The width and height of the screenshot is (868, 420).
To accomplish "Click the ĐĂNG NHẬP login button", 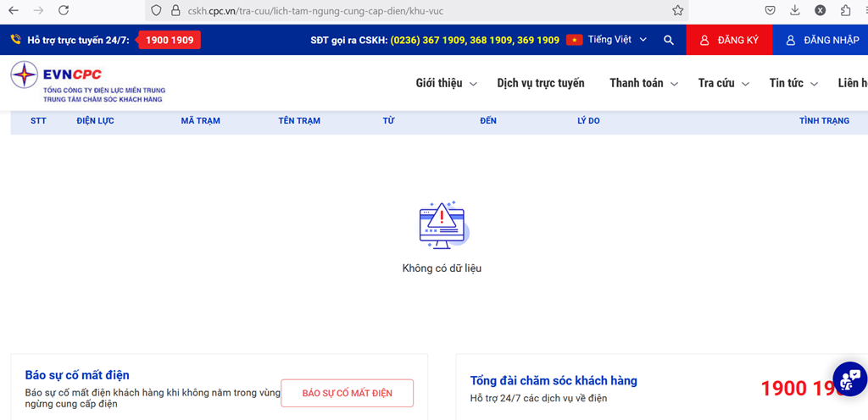I will click(x=820, y=40).
